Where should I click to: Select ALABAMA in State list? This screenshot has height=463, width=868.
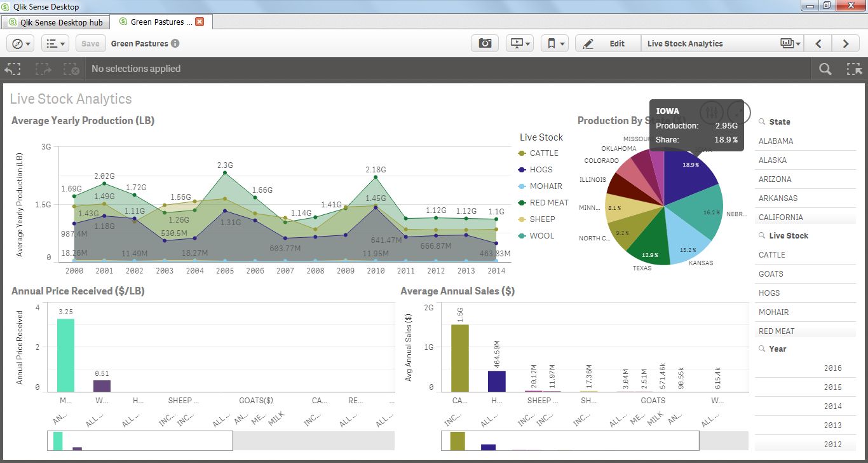[x=805, y=141]
